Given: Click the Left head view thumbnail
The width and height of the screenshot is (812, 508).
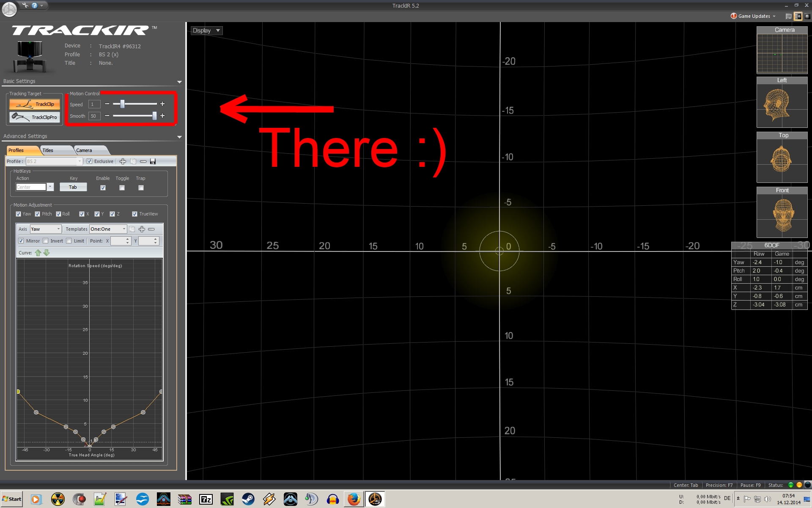Looking at the screenshot, I should pos(782,102).
